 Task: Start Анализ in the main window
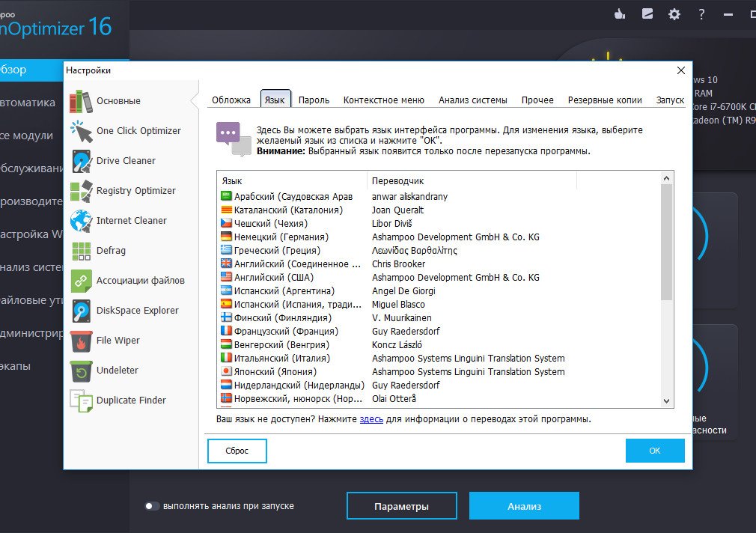pos(524,506)
